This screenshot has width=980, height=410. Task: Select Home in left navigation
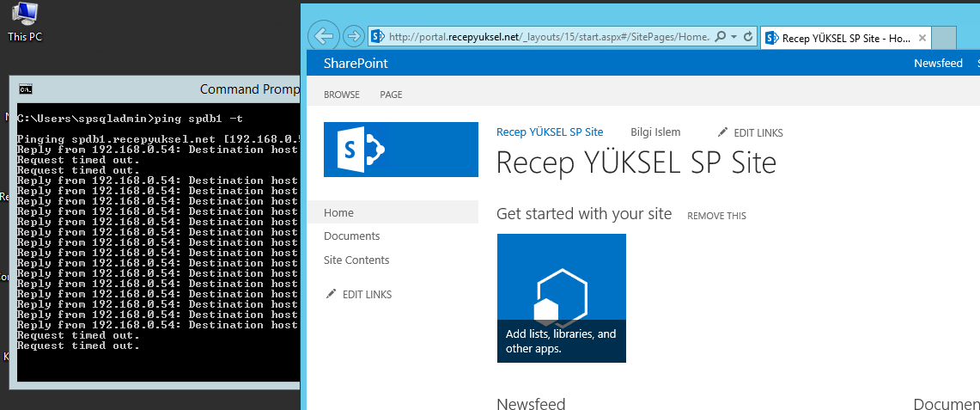coord(393,212)
